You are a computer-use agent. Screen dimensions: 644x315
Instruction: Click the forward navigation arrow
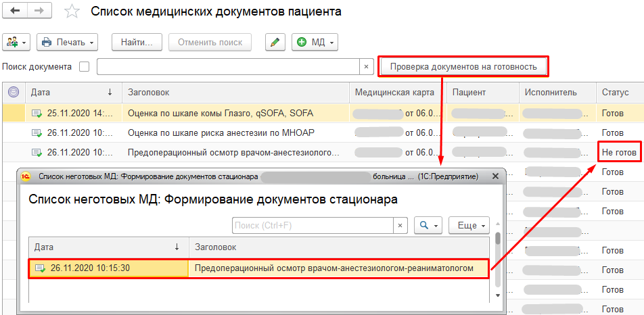[40, 11]
